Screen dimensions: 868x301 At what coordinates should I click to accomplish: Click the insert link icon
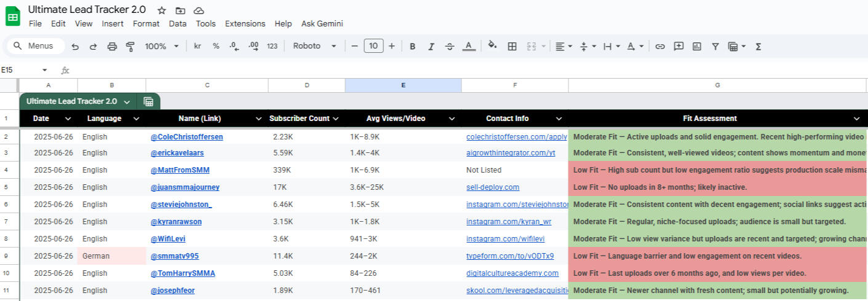(660, 46)
